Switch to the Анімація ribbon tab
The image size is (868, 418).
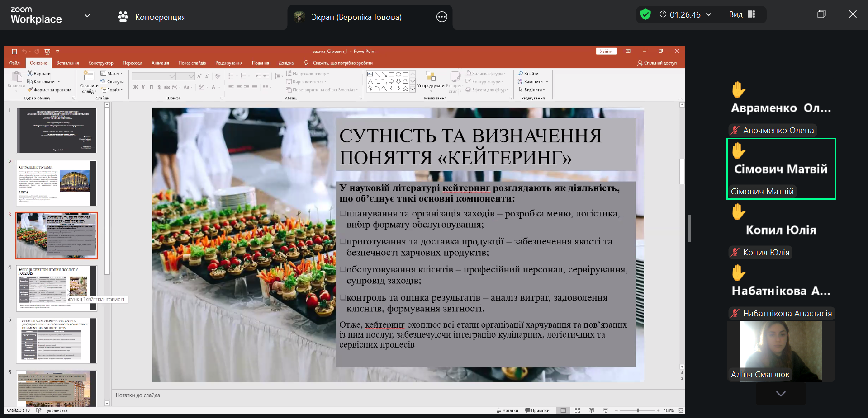(x=160, y=63)
